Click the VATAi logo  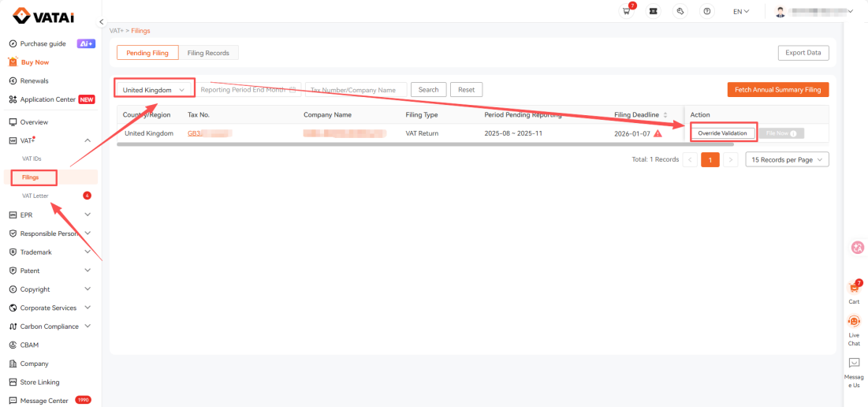pos(43,16)
